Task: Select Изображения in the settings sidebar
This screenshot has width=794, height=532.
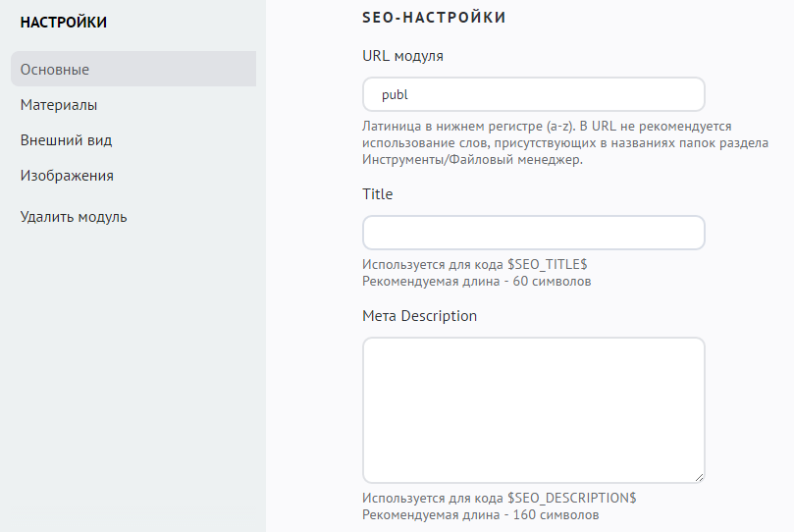Action: point(67,176)
